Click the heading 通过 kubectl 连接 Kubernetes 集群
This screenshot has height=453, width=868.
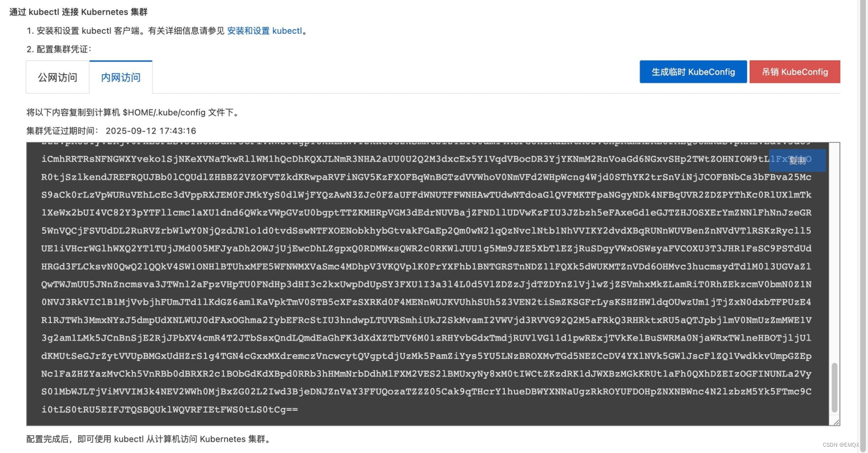[78, 12]
